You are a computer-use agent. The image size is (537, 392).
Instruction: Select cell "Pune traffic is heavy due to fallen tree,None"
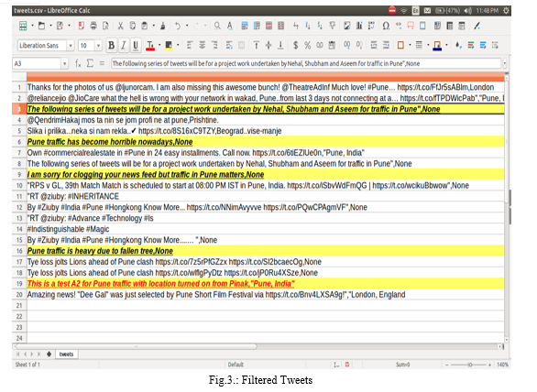tap(265, 251)
